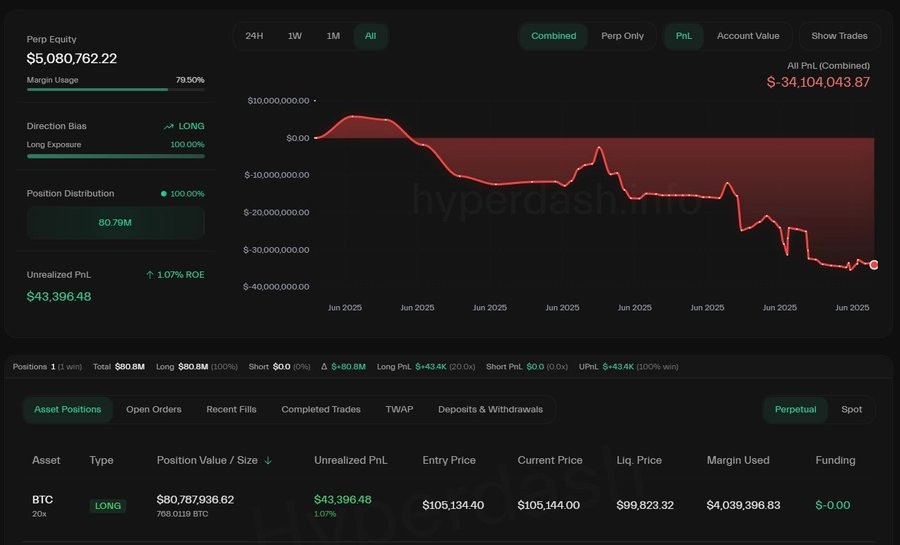Switch chart to Perp Only mode
Image resolution: width=900 pixels, height=545 pixels.
point(622,36)
